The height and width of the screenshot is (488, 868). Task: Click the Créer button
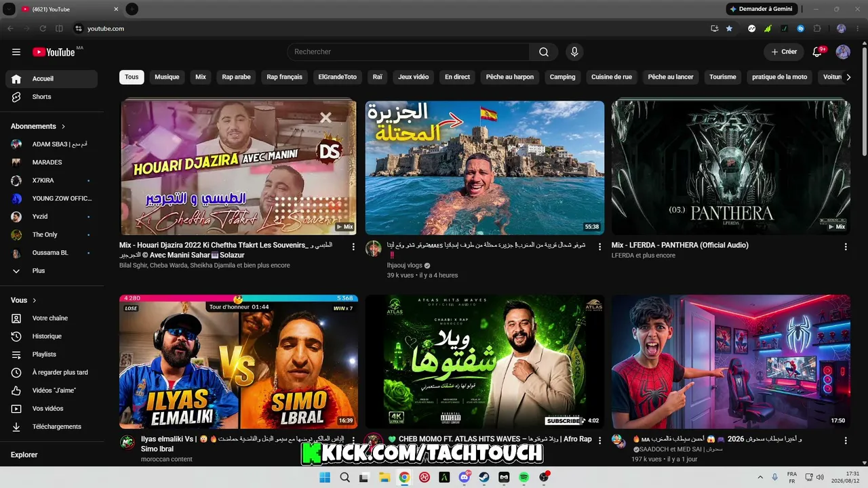point(784,52)
